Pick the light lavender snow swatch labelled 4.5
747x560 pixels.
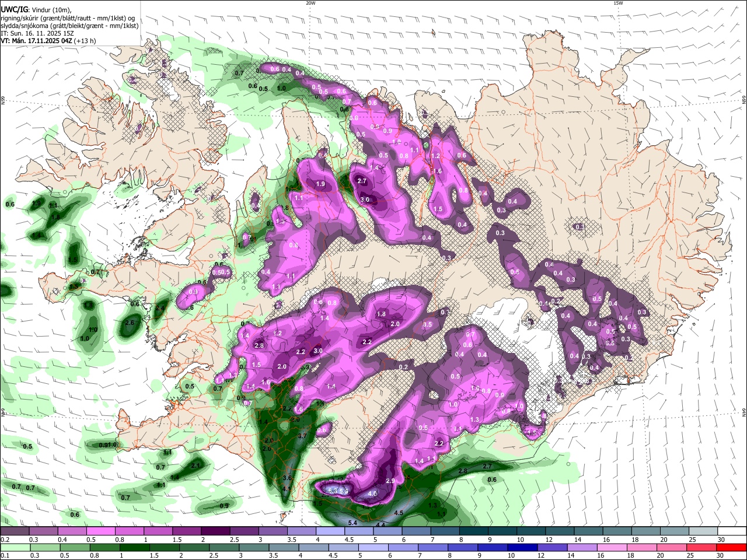[x=358, y=531]
